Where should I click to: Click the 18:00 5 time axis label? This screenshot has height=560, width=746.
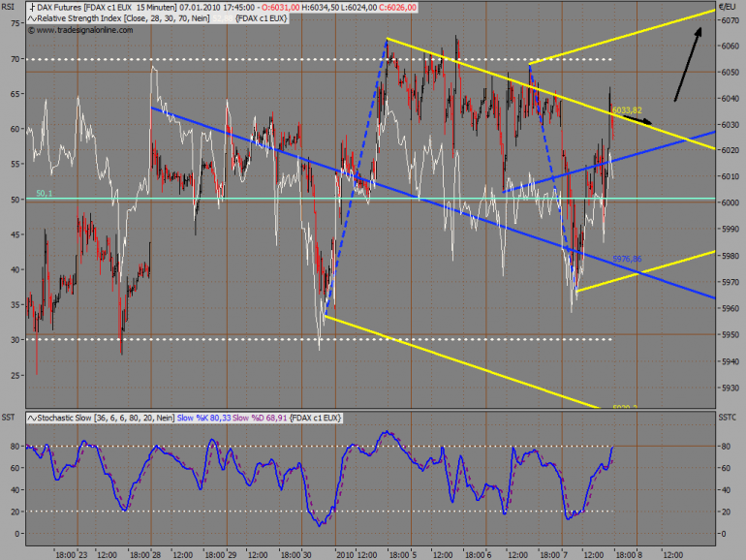402,555
